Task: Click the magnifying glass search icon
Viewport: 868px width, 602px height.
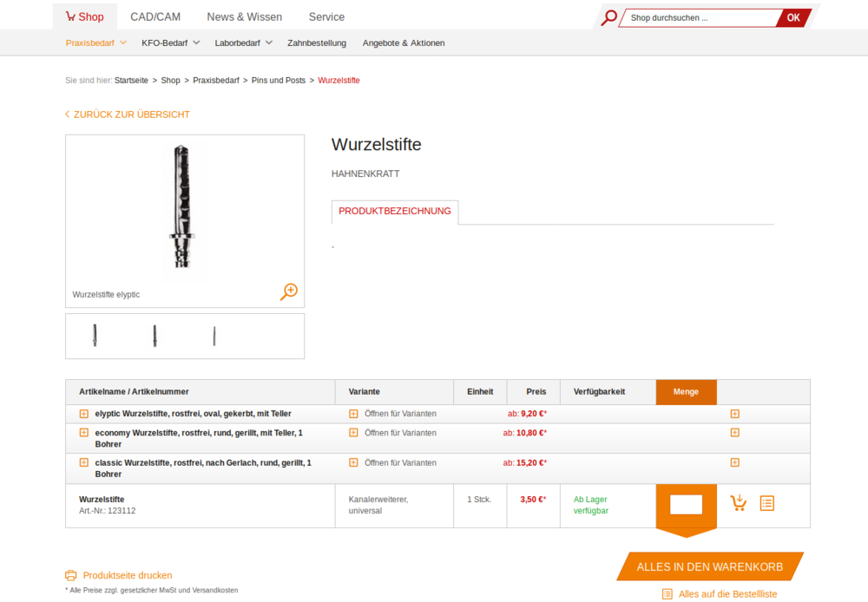Action: coord(609,17)
